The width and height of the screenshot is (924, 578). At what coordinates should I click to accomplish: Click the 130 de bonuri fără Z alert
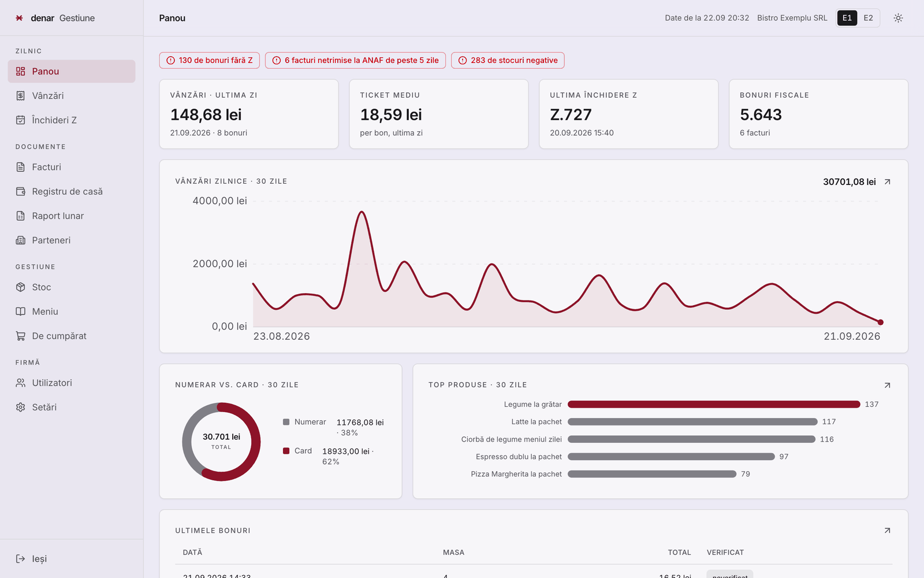click(x=210, y=60)
